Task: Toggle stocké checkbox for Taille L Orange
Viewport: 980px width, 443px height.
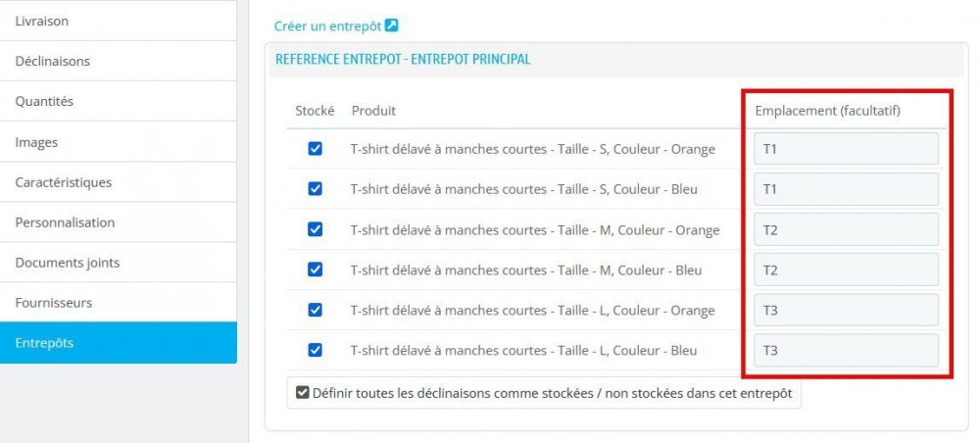Action: (x=315, y=310)
